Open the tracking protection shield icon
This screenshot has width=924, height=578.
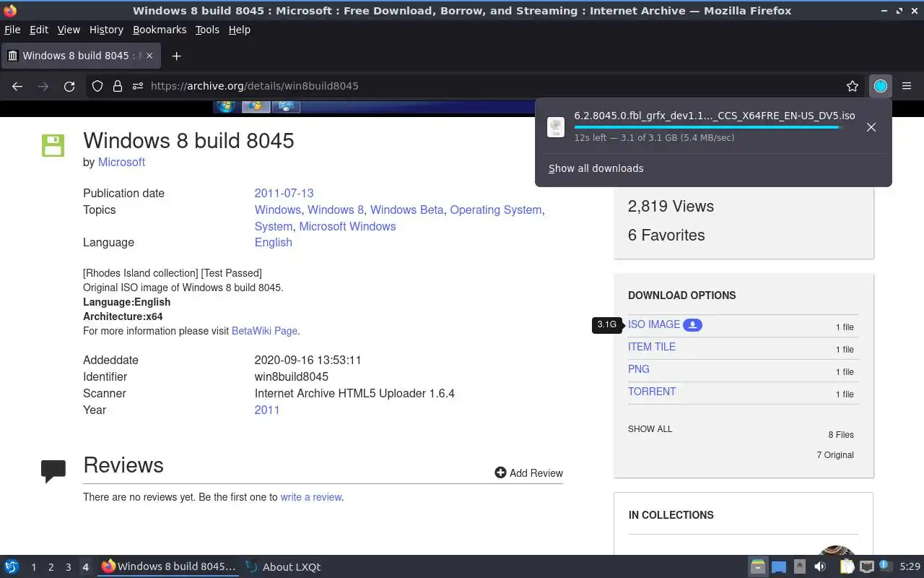[x=97, y=86]
